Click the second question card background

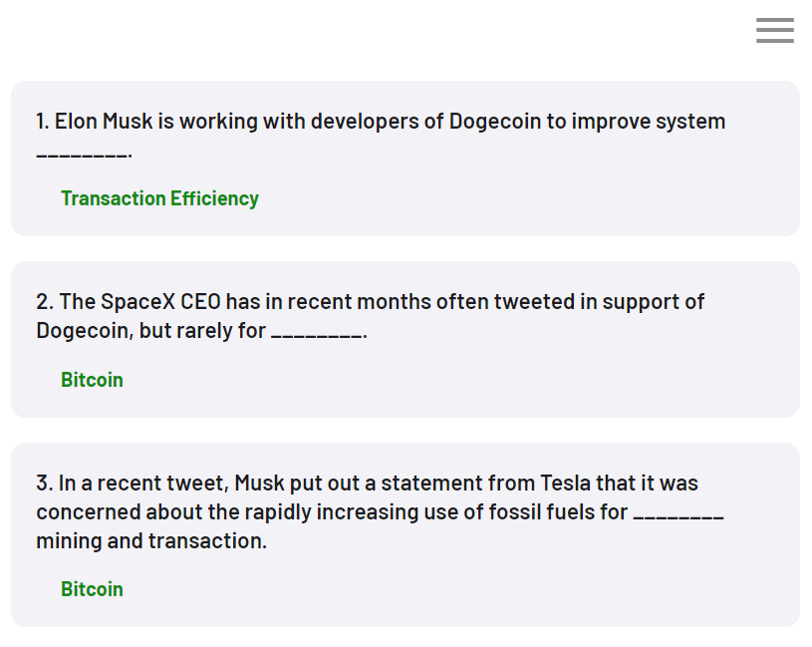click(406, 339)
